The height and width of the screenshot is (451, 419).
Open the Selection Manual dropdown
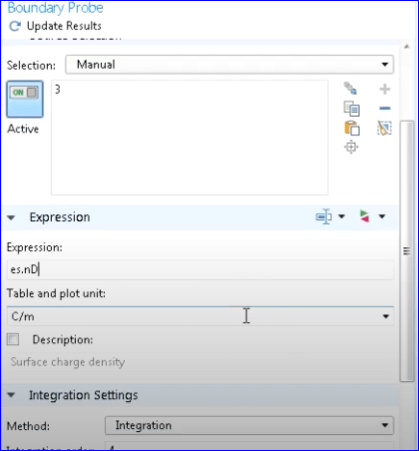coord(230,65)
